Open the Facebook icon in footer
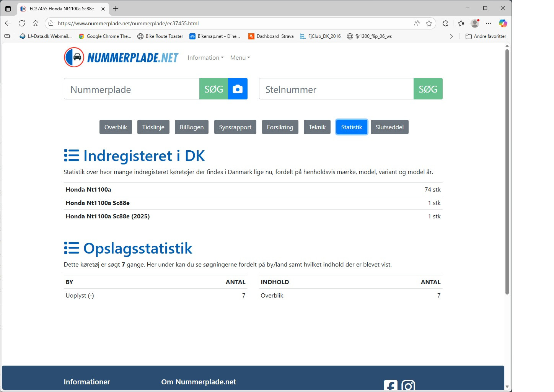This screenshot has width=554, height=392. 390,385
